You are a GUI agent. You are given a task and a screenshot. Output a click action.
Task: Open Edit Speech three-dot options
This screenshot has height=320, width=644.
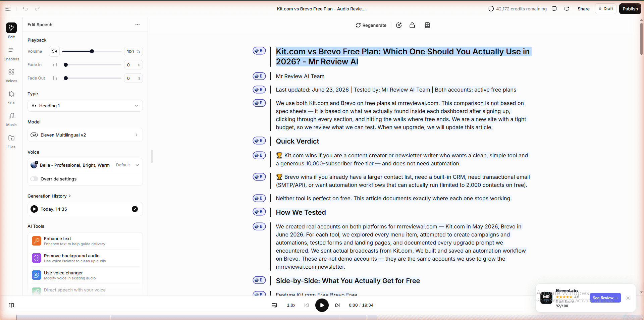[x=138, y=24]
